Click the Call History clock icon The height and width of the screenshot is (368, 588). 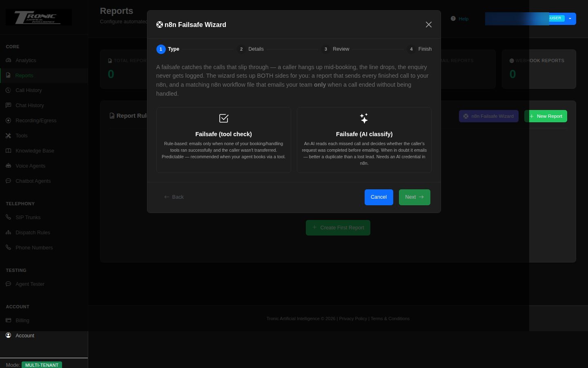[8, 90]
